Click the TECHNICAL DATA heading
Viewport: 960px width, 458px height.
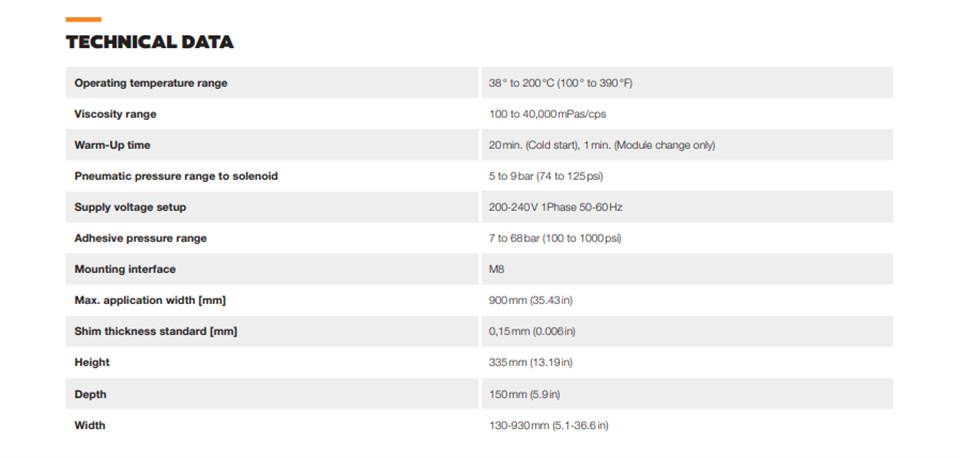149,42
